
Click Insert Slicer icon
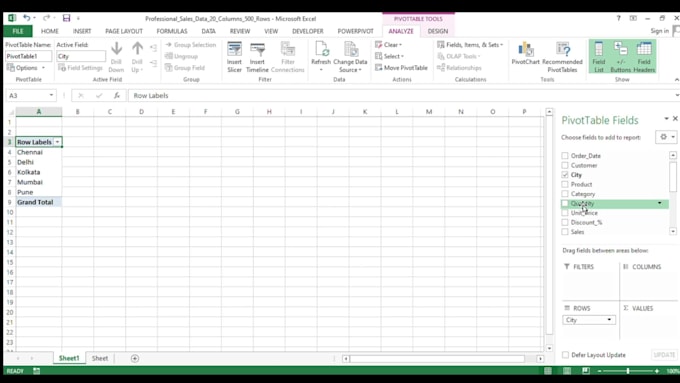click(234, 57)
